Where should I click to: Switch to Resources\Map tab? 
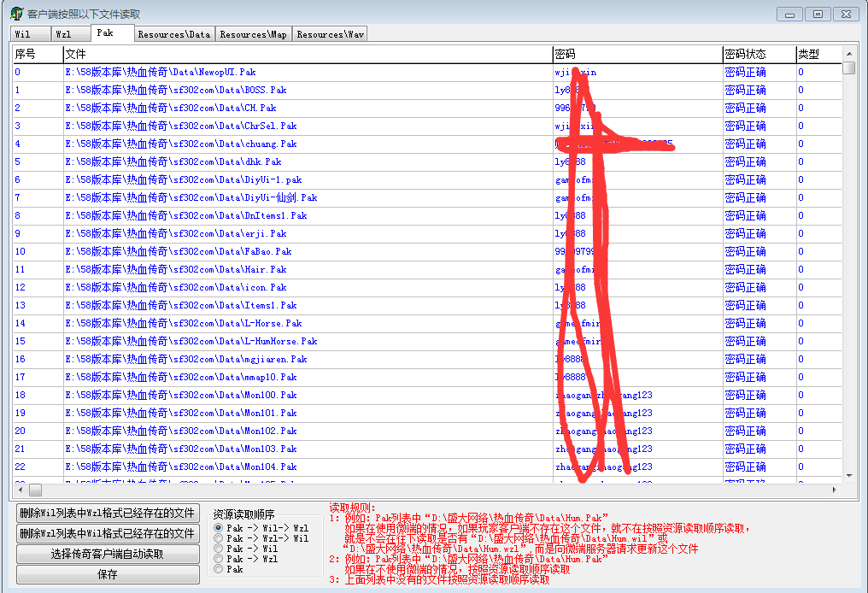click(x=253, y=34)
